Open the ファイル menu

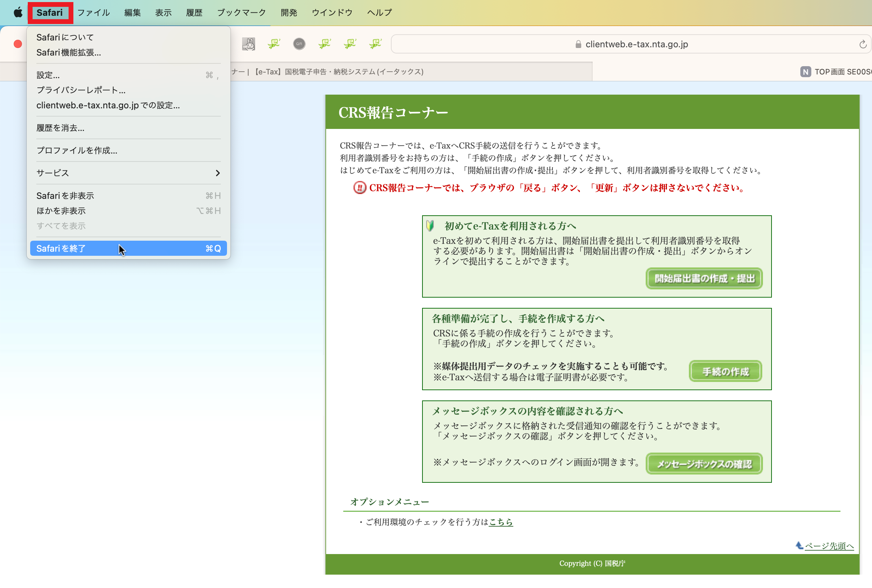(x=93, y=12)
